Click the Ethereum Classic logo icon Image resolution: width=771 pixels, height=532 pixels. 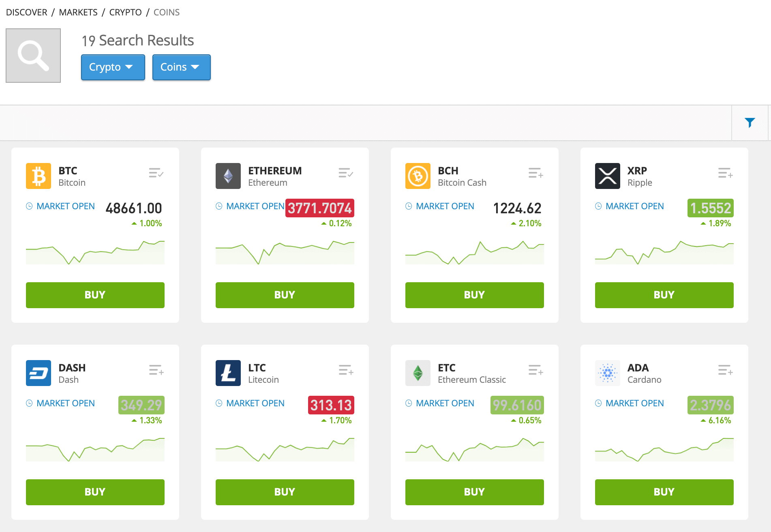(x=418, y=373)
